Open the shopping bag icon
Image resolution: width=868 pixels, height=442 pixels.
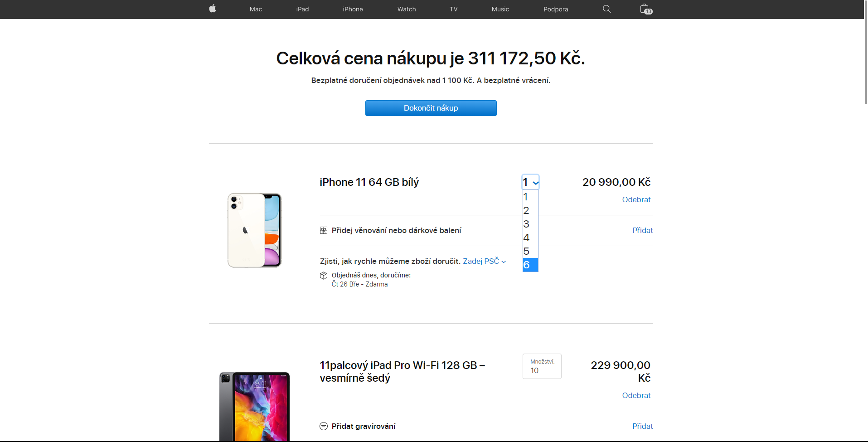645,9
